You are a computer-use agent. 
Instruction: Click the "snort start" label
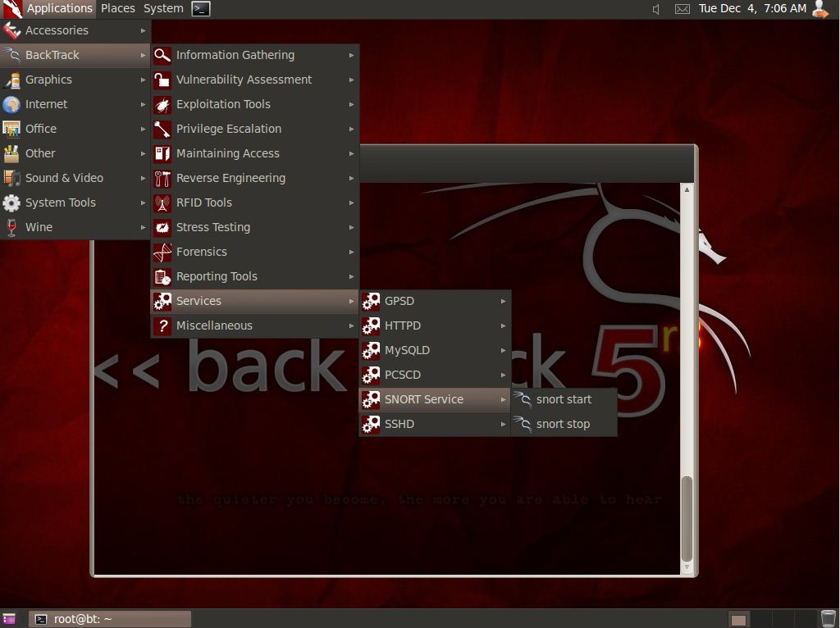pos(564,399)
